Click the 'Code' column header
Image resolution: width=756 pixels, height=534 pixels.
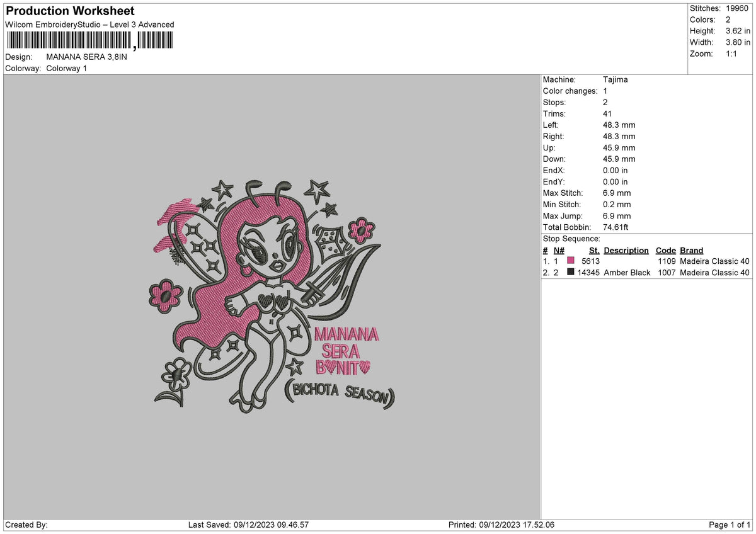point(666,250)
